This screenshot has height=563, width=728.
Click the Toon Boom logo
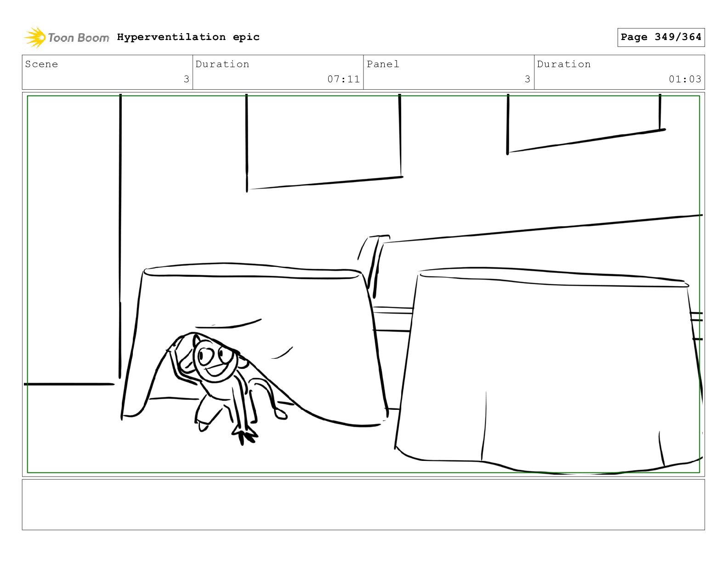coord(67,37)
